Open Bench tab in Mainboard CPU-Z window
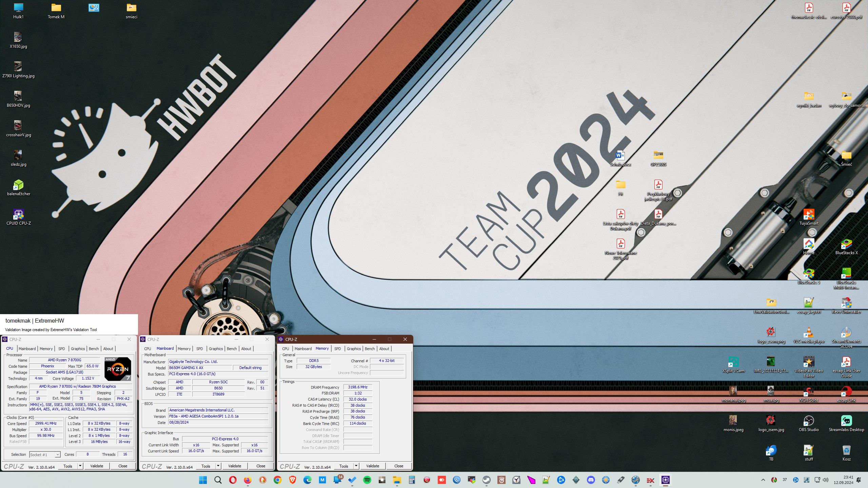The height and width of the screenshot is (488, 868). click(232, 349)
